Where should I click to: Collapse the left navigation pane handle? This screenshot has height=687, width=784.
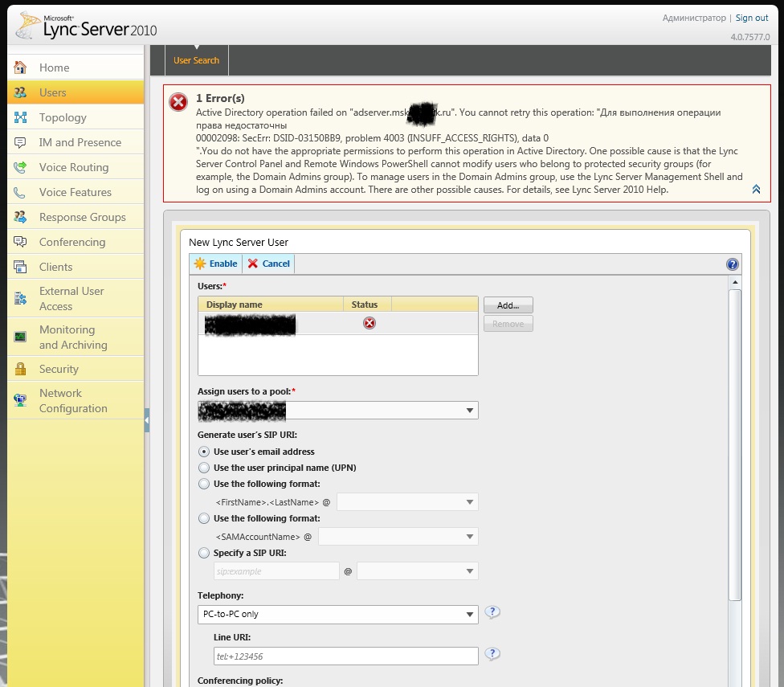pos(147,420)
